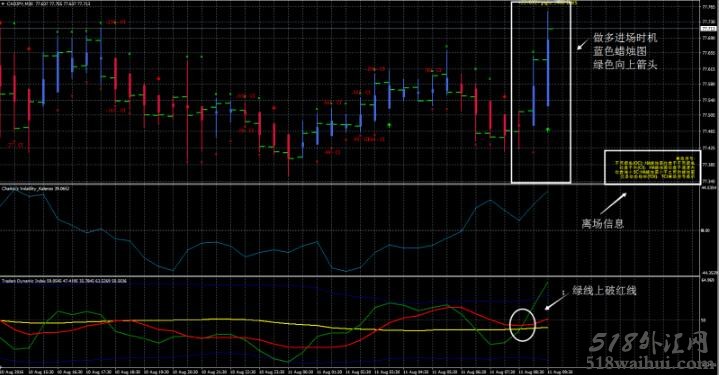The width and height of the screenshot is (719, 375).
Task: Click the "11 Aug 00:00" time axis label
Action: click(x=300, y=372)
